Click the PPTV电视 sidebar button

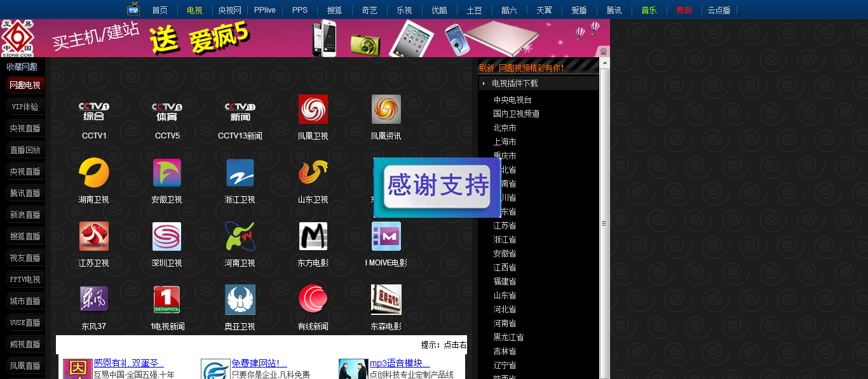[x=25, y=279]
